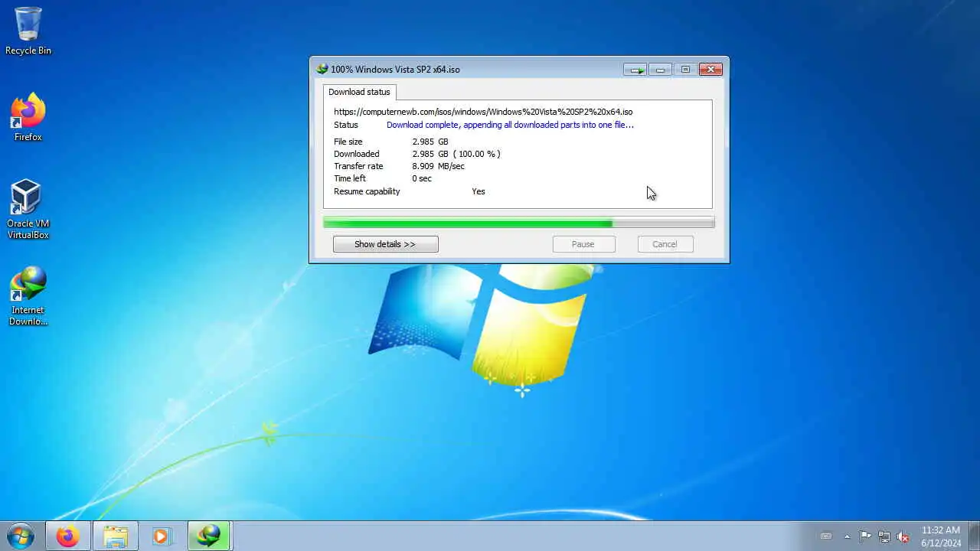Click the Pause button
980x551 pixels.
coord(583,244)
